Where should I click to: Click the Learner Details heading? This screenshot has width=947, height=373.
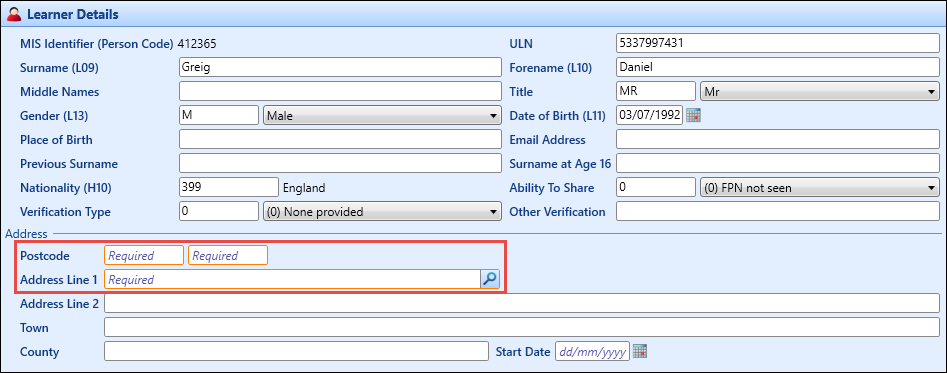pyautogui.click(x=72, y=14)
